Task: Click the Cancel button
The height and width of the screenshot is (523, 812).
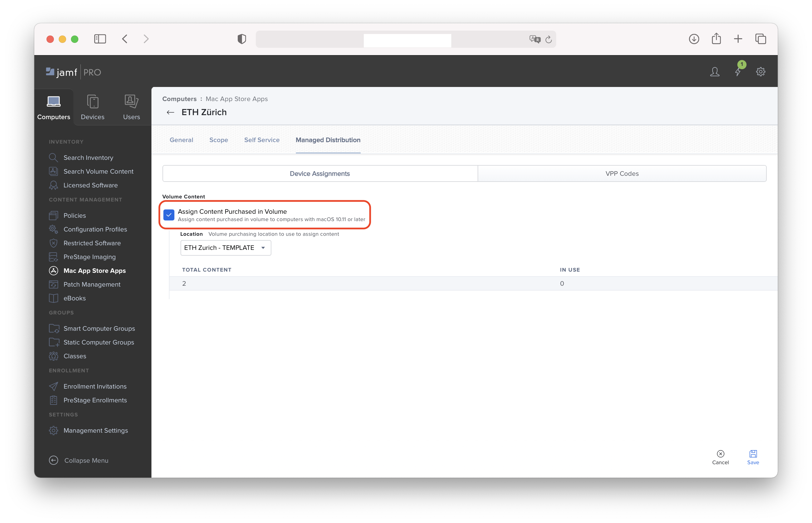Action: pos(720,457)
